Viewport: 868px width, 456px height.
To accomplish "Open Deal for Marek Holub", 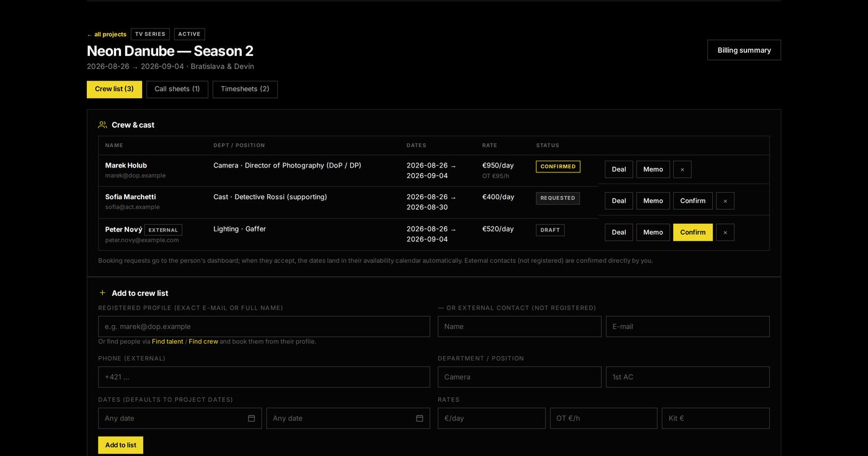I will [619, 169].
